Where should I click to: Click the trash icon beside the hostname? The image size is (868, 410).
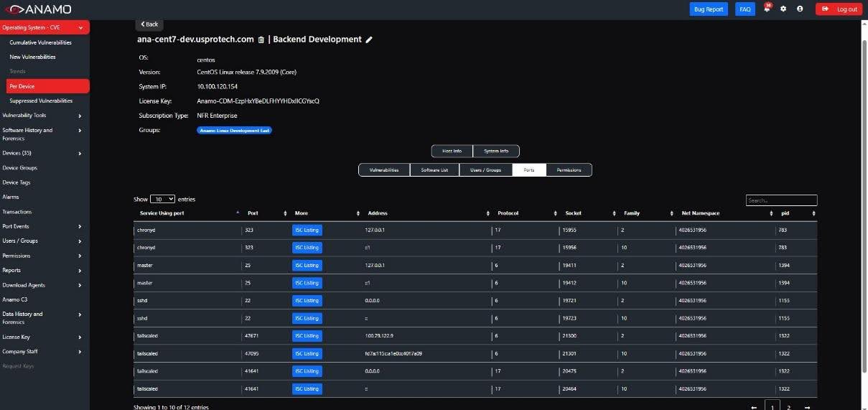[x=261, y=39]
